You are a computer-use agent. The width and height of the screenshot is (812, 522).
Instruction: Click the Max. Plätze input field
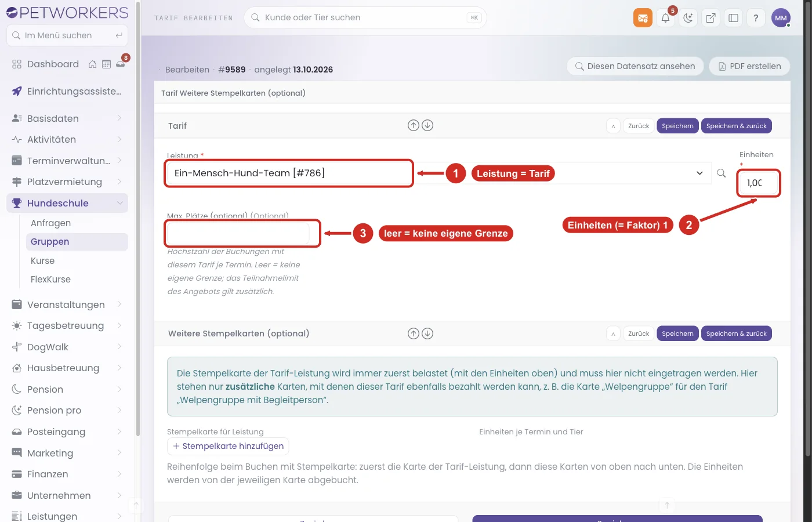[238, 233]
